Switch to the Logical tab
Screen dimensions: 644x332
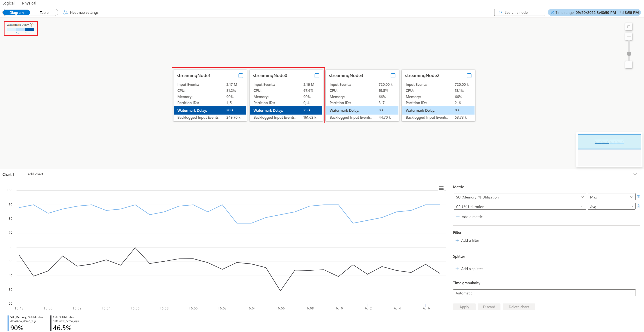coord(8,3)
